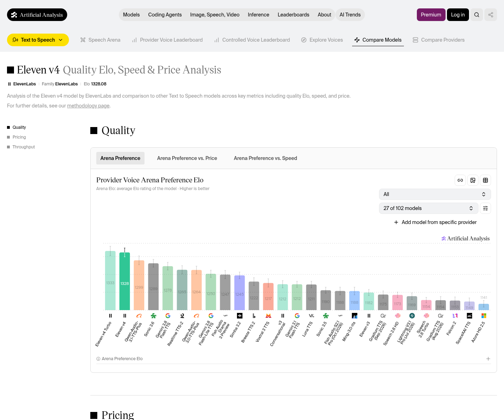
Task: Open model filter settings sliders icon
Action: [485, 208]
